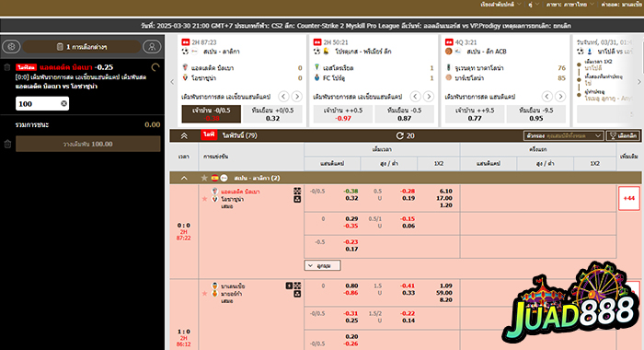This screenshot has width=644, height=350.
Task: Favorite the Spain La Liga league star
Action: [x=204, y=178]
